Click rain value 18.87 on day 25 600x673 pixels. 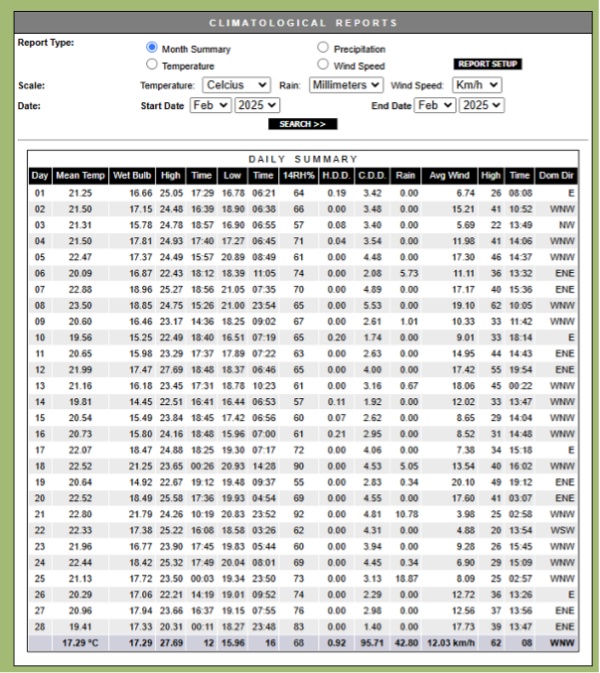pos(406,579)
